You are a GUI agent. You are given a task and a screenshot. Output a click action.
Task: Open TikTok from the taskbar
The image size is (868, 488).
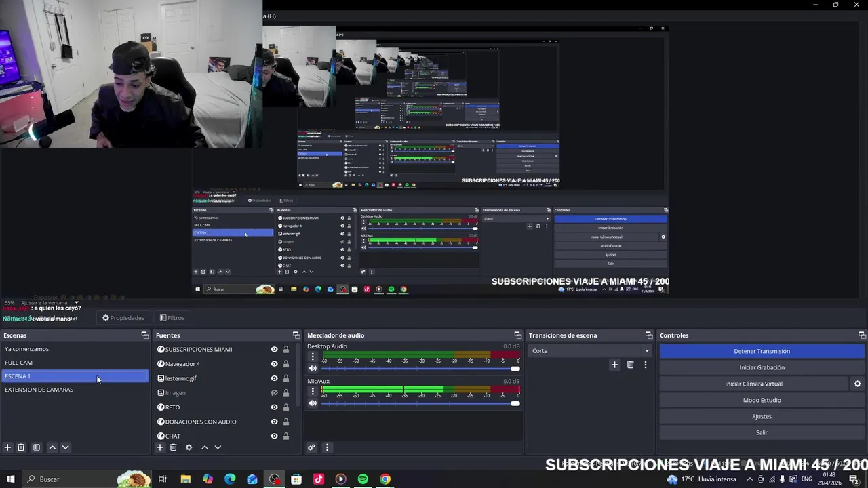click(319, 479)
